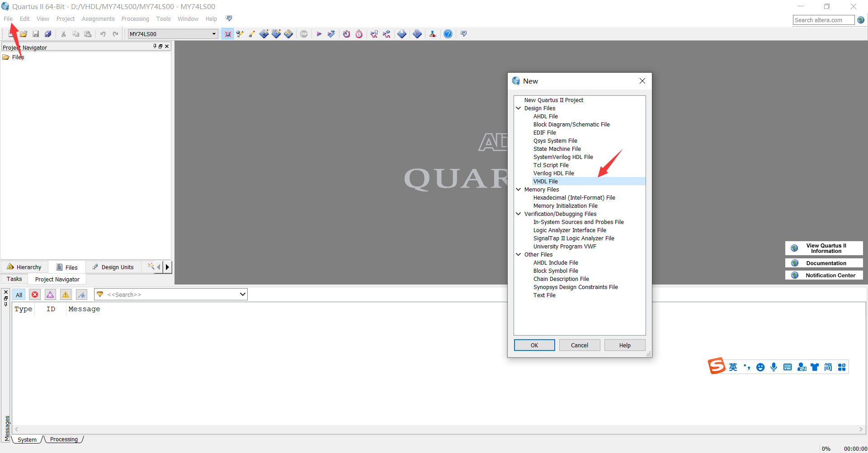This screenshot has width=868, height=453.
Task: Switch to the System messages tab
Action: click(x=27, y=439)
